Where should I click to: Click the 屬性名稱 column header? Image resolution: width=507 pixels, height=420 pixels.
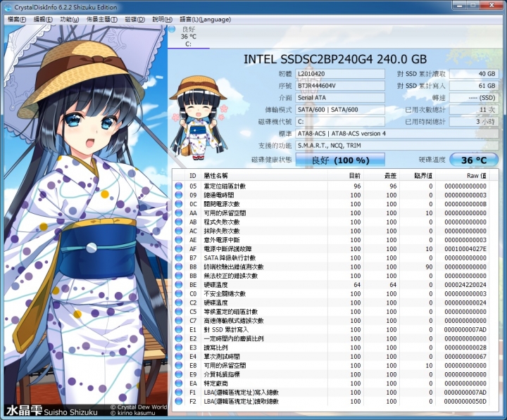click(x=265, y=175)
